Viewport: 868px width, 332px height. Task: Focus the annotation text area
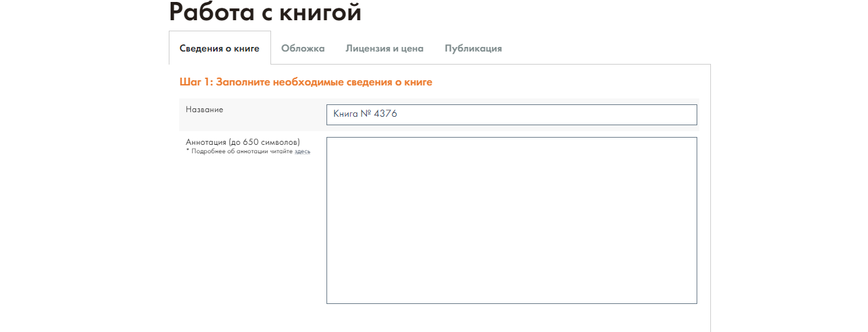point(511,220)
